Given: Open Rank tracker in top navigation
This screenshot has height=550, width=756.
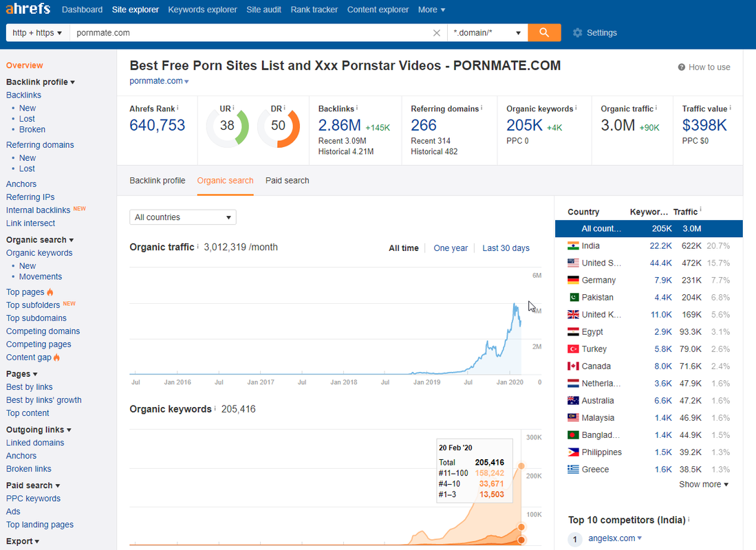Looking at the screenshot, I should (314, 10).
